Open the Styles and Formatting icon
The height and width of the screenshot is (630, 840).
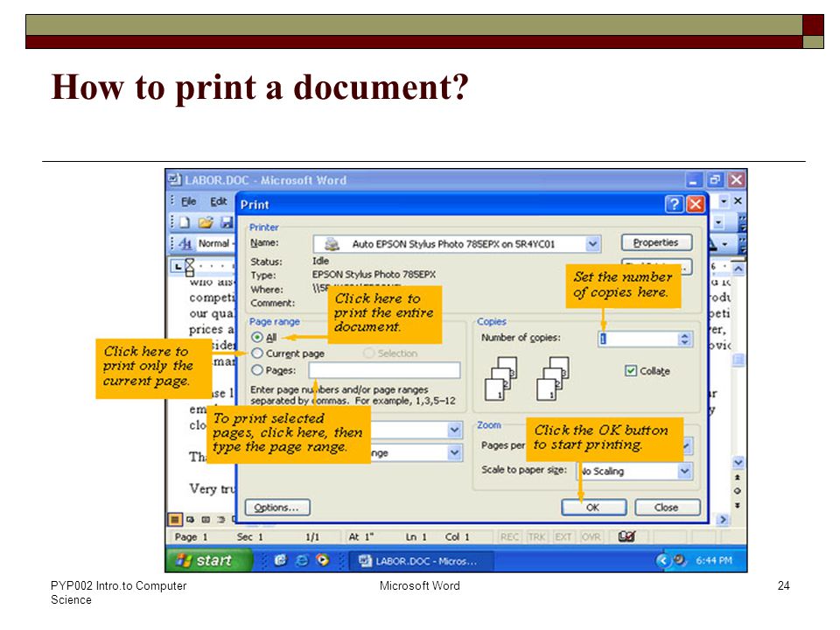click(185, 244)
